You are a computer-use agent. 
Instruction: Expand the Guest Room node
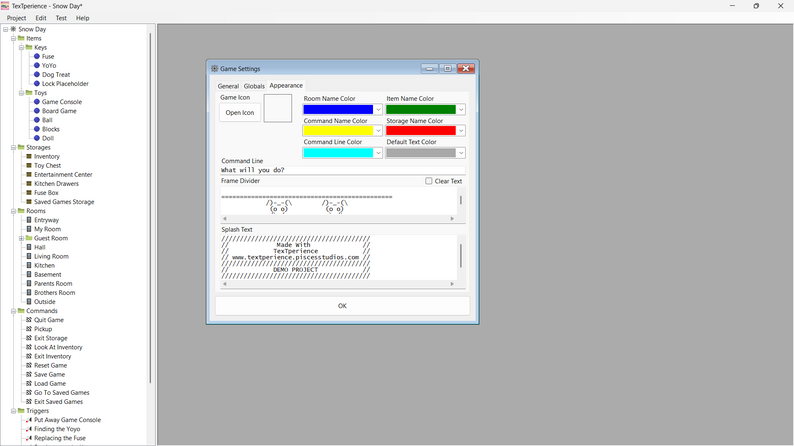pyautogui.click(x=21, y=238)
